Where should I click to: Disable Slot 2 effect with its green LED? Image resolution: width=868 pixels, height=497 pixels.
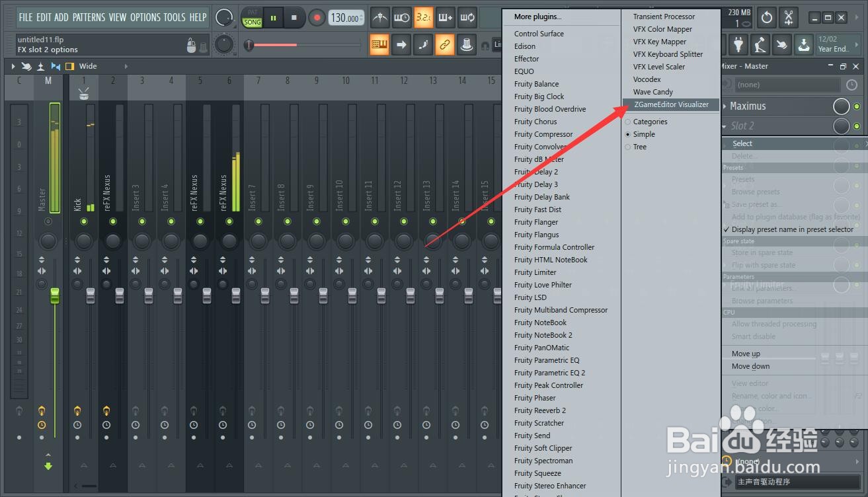click(x=857, y=126)
